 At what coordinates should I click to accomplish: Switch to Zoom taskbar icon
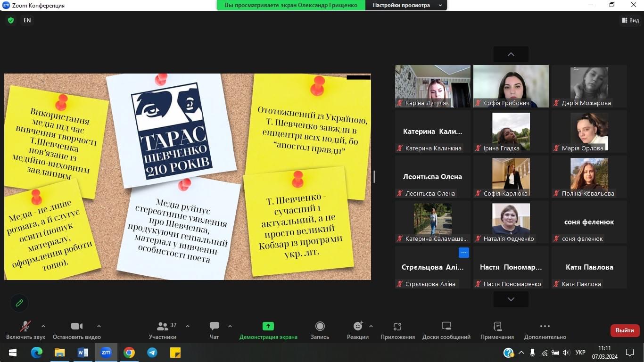point(106,353)
